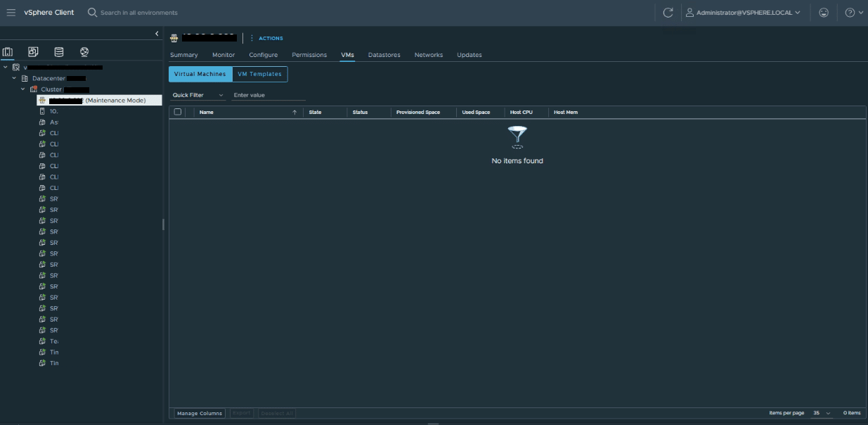Collapse the left navigation panel arrow
The height and width of the screenshot is (425, 868).
(156, 34)
